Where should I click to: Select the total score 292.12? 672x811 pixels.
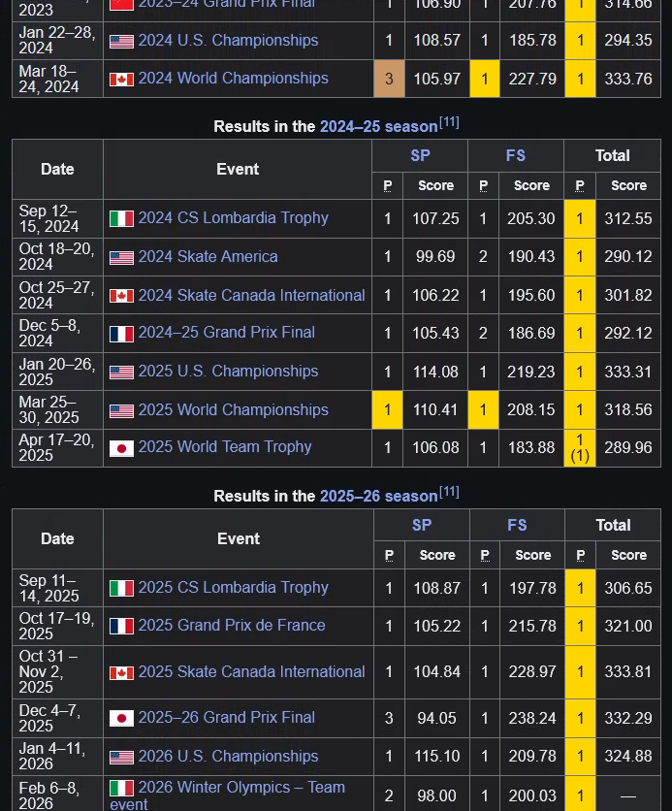click(628, 333)
